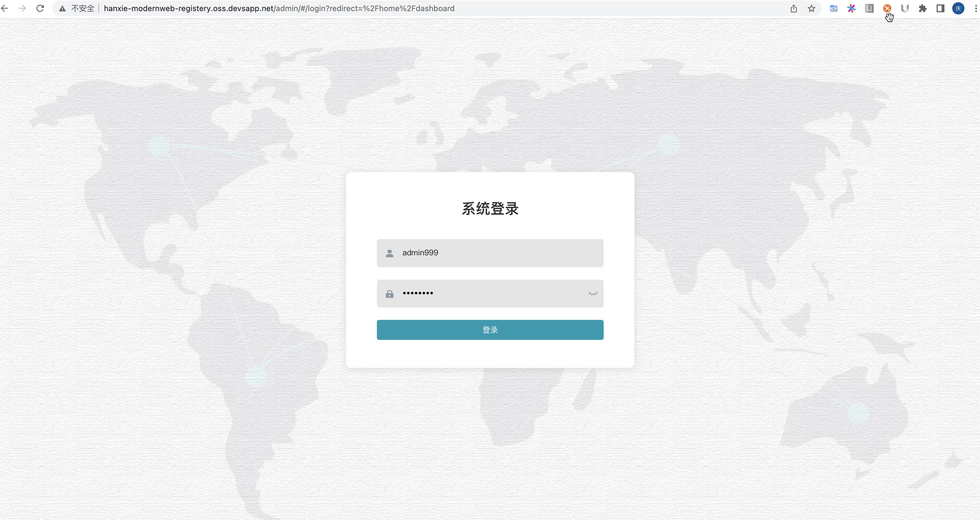Click the share page icon

pos(794,8)
